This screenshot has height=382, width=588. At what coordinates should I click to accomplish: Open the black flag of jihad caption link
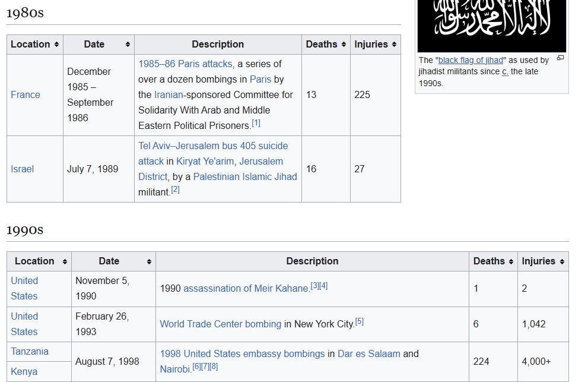click(471, 60)
